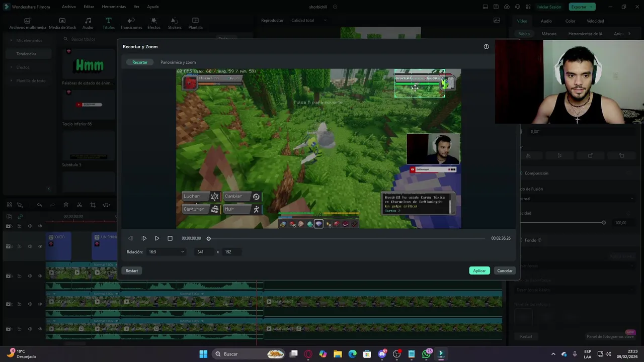Hide track 3 with eye icon
The height and width of the screenshot is (362, 644).
click(x=40, y=276)
